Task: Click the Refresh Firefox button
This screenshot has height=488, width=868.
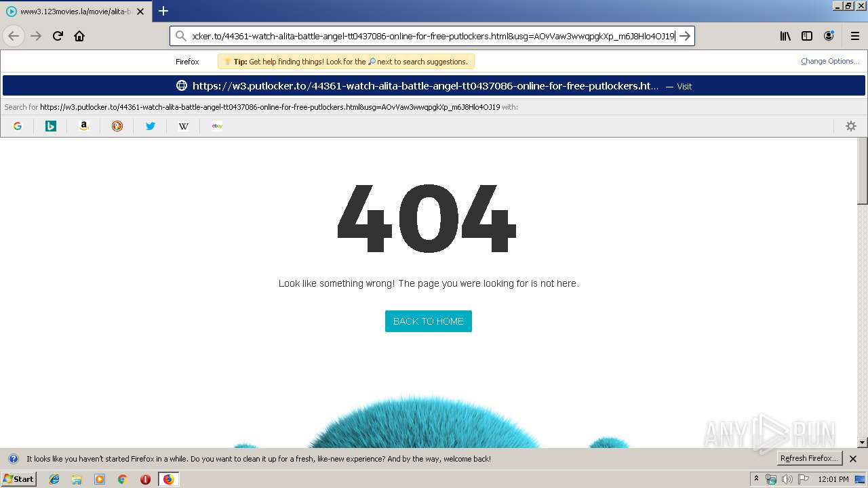Action: 810,458
